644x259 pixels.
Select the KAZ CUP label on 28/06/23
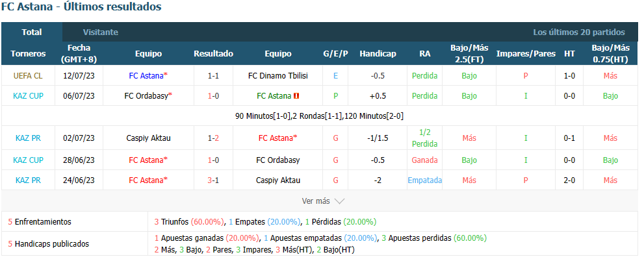pos(28,160)
